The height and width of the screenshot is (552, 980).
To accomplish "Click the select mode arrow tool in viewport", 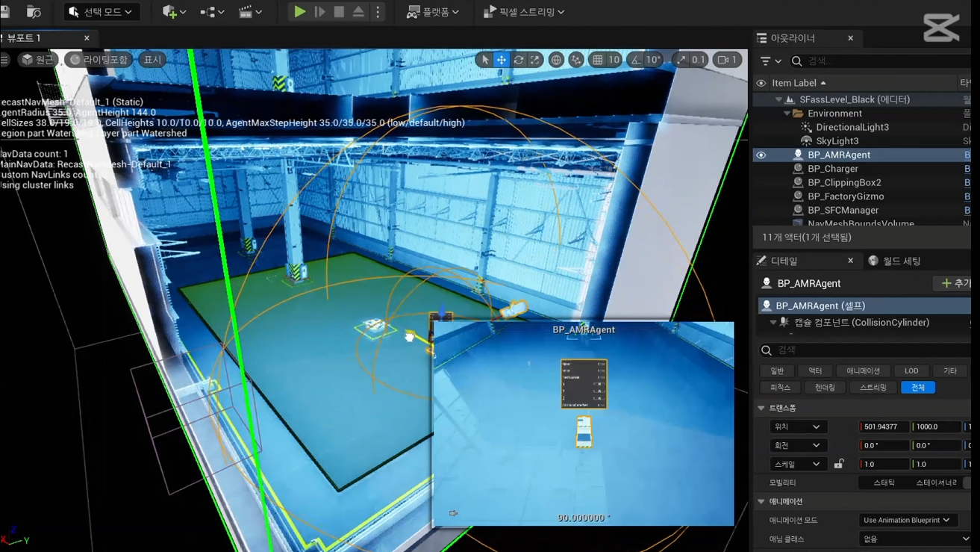I will coord(485,60).
